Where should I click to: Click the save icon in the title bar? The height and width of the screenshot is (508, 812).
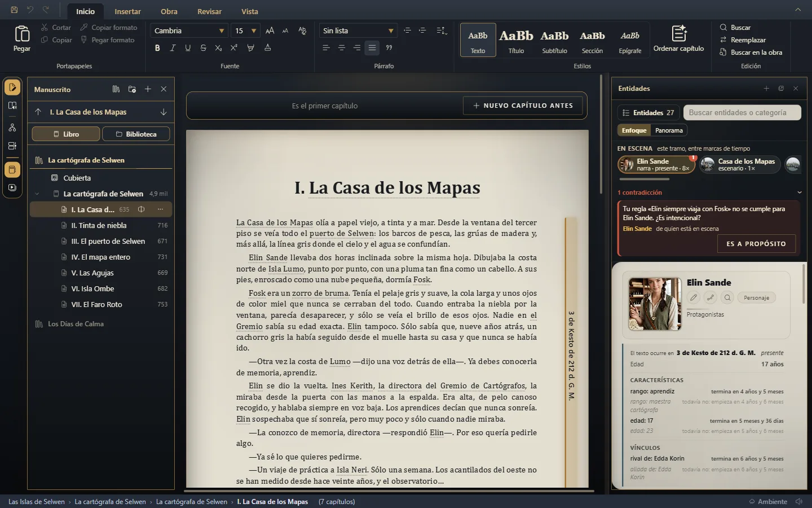pyautogui.click(x=14, y=10)
